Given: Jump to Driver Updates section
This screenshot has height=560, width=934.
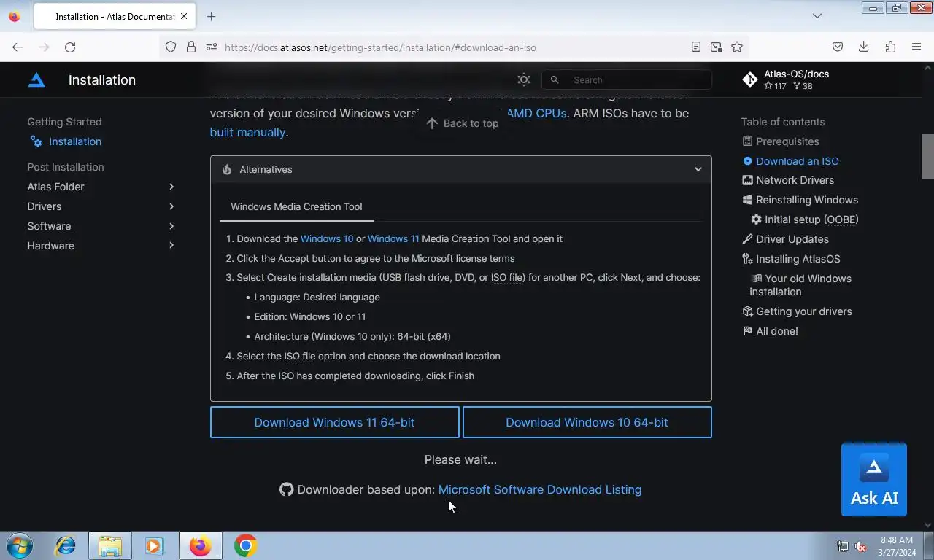Looking at the screenshot, I should pos(792,239).
